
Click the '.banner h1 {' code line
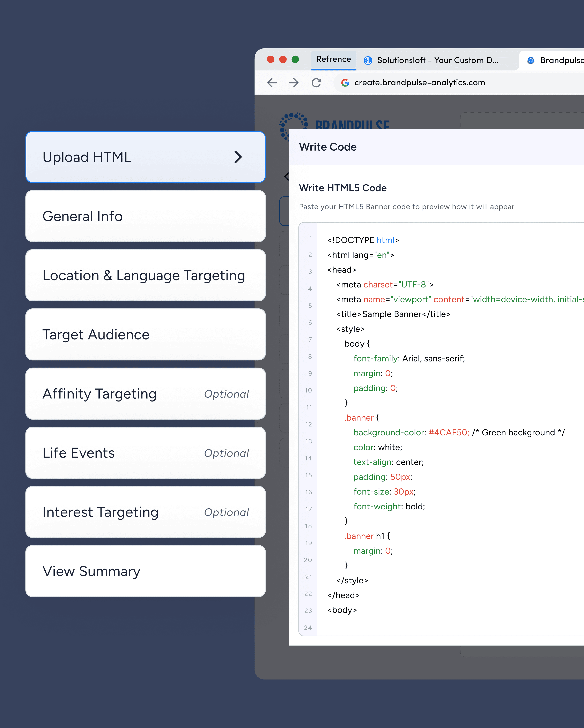pos(367,536)
